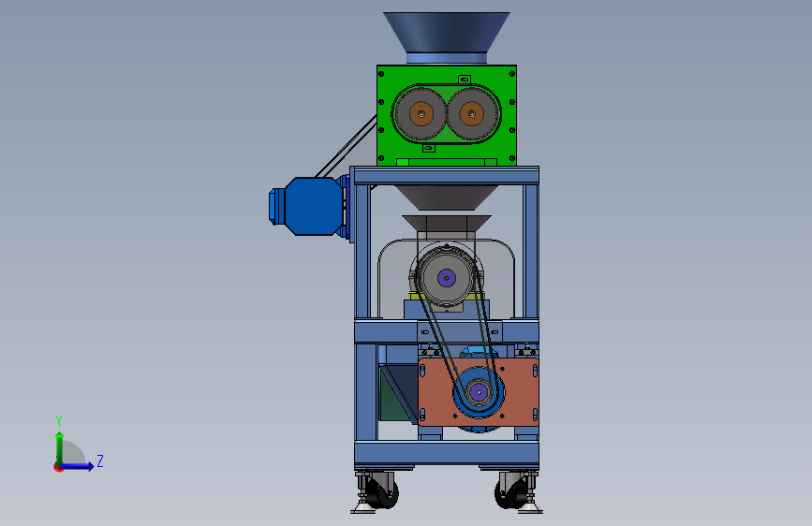Pick the right brown gear in green housing
The height and width of the screenshot is (526, 812).
coord(471,114)
